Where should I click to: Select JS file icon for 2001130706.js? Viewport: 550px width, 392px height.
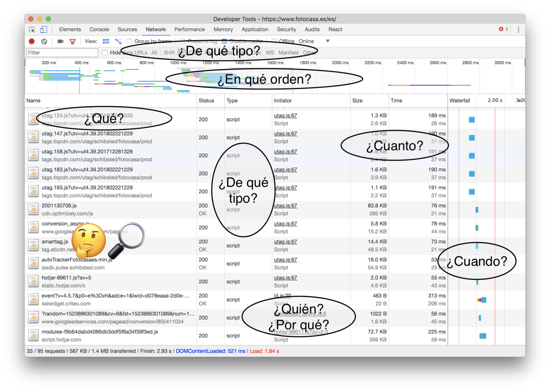pyautogui.click(x=33, y=209)
